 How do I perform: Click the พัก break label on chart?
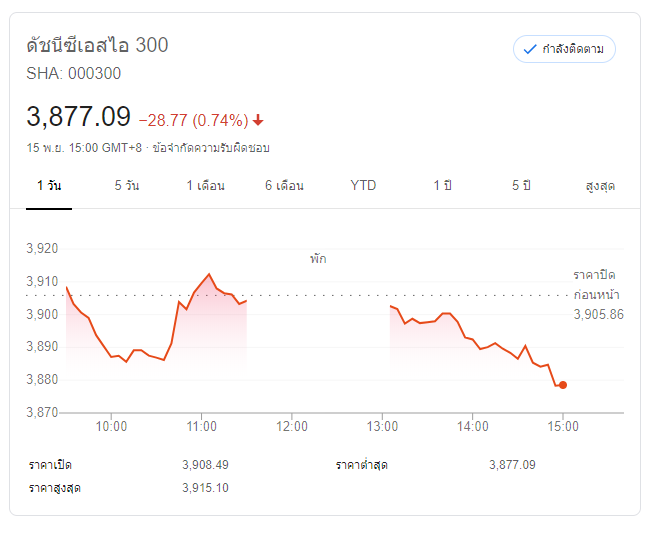click(x=318, y=258)
